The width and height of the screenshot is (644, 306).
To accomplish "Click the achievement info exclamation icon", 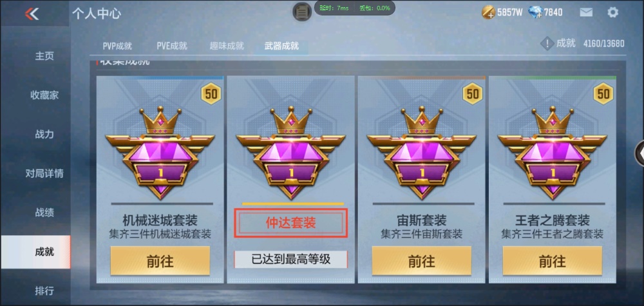I will [x=547, y=43].
